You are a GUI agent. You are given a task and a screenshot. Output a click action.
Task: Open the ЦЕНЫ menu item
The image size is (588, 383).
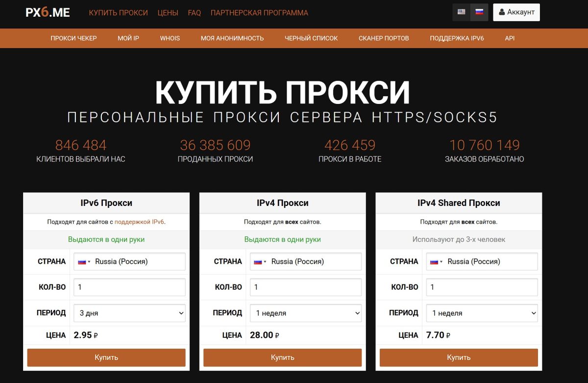pyautogui.click(x=168, y=13)
